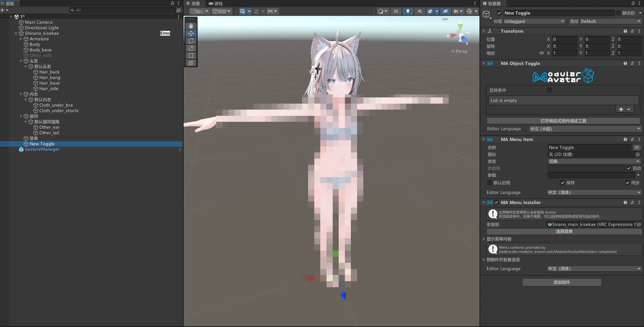Click the draw mode shading sphere icon
This screenshot has height=327, width=644.
(x=381, y=11)
